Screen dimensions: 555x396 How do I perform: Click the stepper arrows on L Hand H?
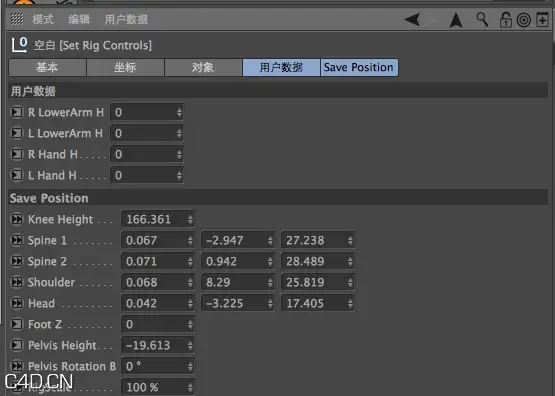pyautogui.click(x=179, y=175)
